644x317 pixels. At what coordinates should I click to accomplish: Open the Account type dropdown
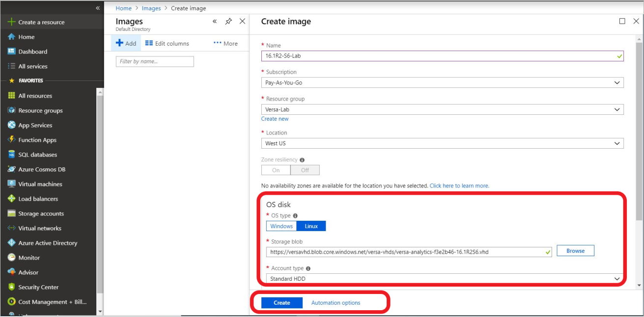click(443, 279)
